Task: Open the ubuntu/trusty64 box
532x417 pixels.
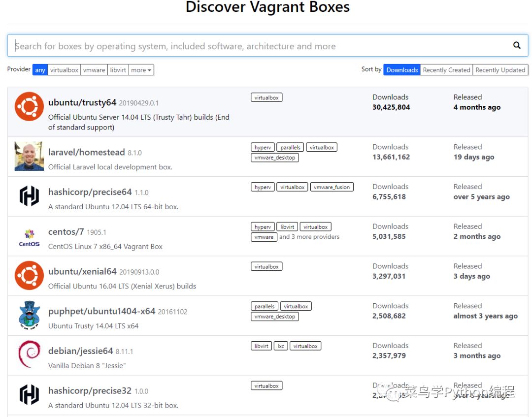Action: point(82,102)
